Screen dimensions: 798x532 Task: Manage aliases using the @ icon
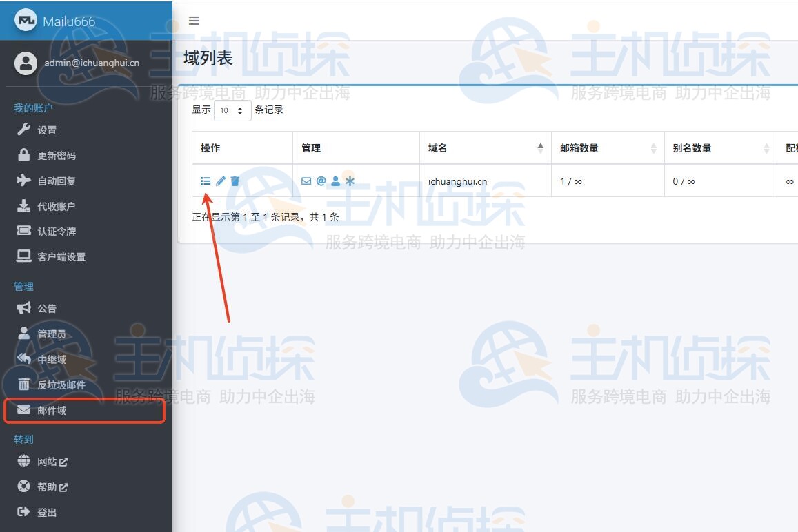tap(321, 181)
